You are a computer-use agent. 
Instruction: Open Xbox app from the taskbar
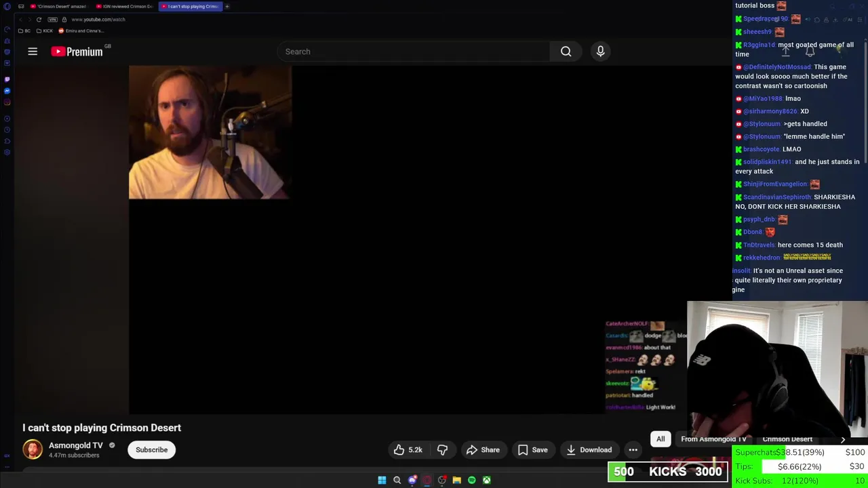point(487,480)
